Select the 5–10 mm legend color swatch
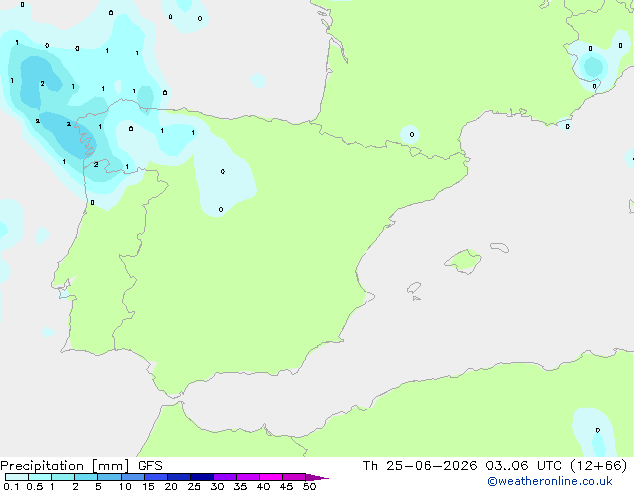The image size is (634, 490). tap(109, 477)
